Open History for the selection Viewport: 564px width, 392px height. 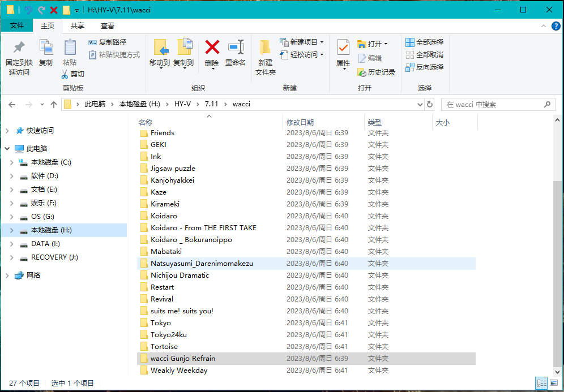pos(376,72)
